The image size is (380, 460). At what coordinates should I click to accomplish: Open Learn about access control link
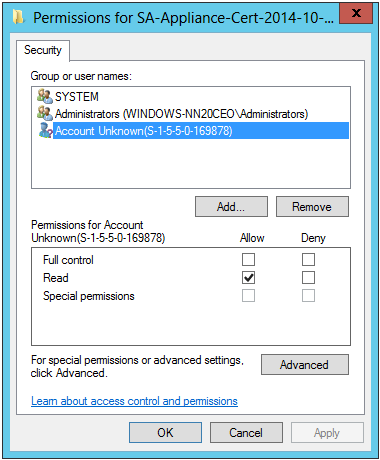tap(134, 401)
